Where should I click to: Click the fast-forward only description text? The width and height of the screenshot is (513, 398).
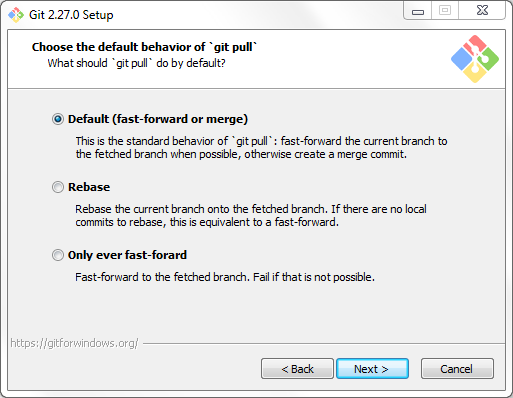225,277
